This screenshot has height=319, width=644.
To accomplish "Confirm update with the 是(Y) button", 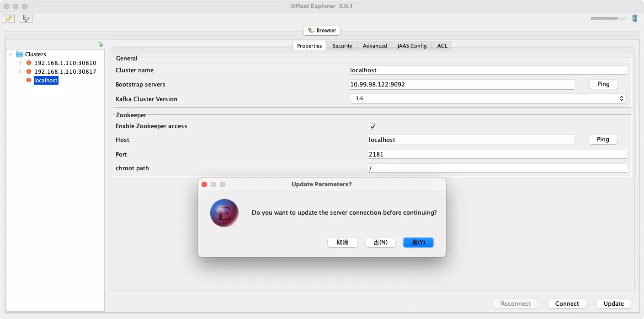I will pyautogui.click(x=418, y=243).
